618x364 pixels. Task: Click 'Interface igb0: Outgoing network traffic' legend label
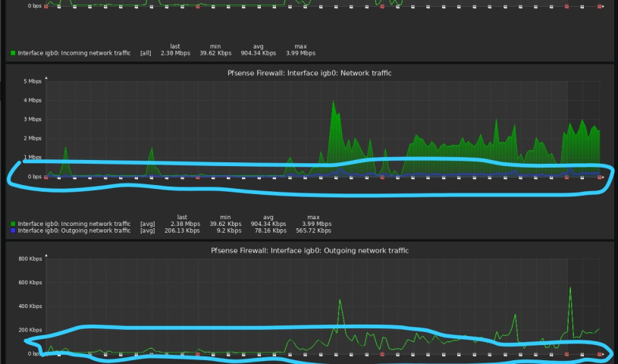click(74, 231)
